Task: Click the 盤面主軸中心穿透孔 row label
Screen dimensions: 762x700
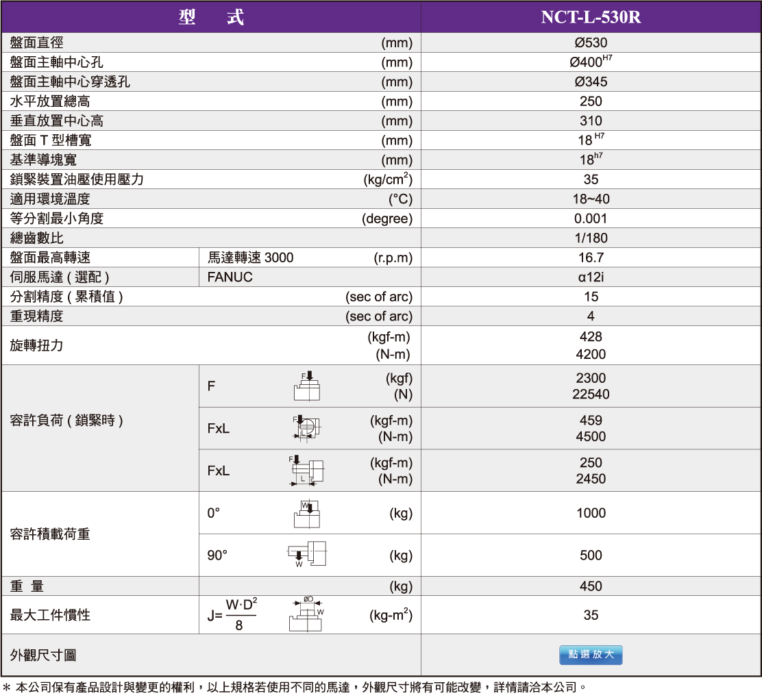Action: tap(70, 82)
